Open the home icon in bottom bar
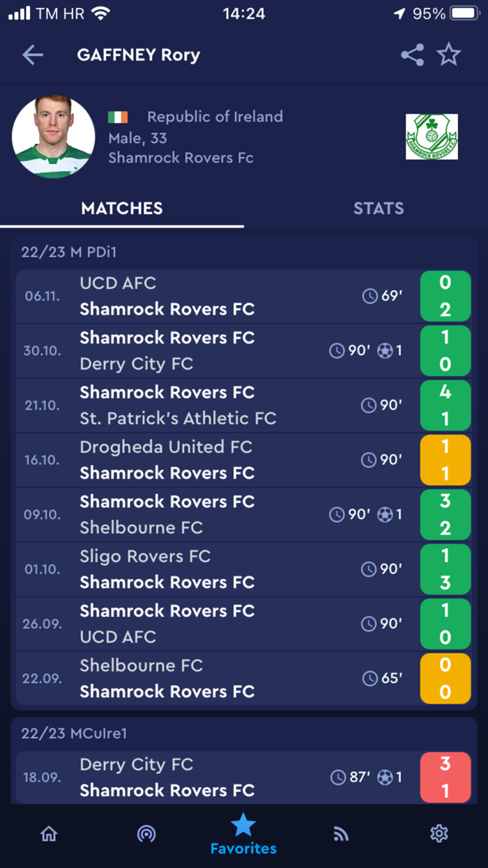This screenshot has width=488, height=868. coord(49,833)
